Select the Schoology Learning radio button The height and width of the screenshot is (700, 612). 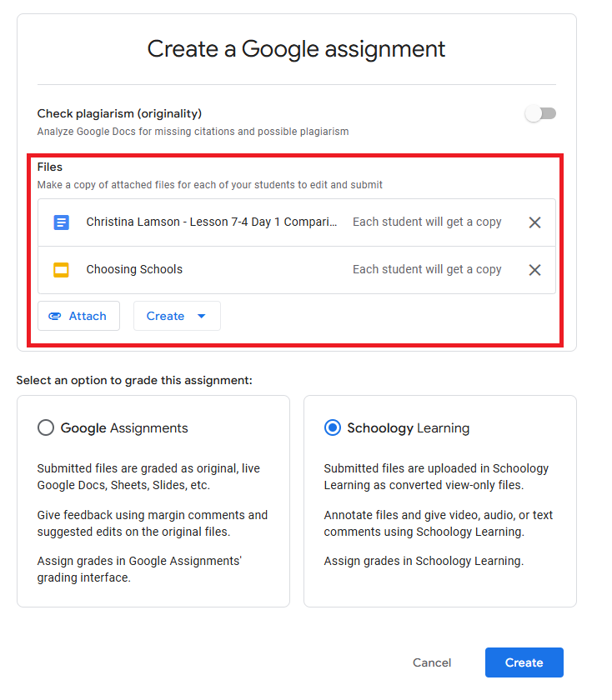coord(333,428)
